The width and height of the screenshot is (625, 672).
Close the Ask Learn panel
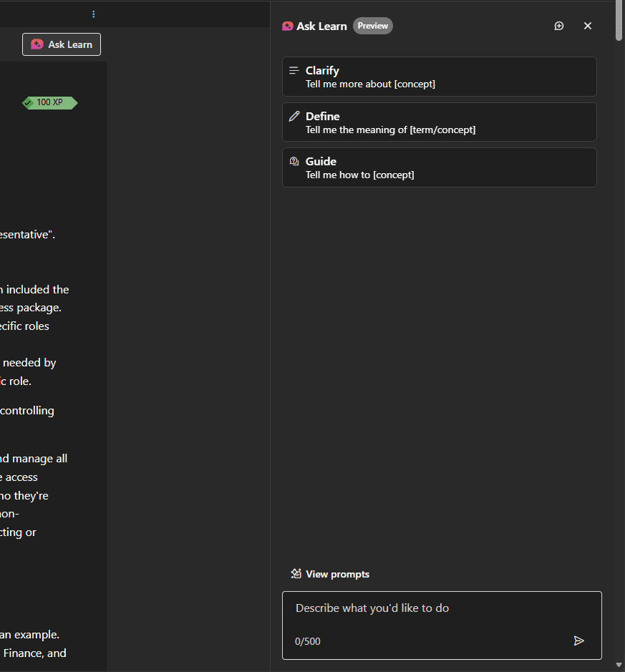pyautogui.click(x=588, y=26)
